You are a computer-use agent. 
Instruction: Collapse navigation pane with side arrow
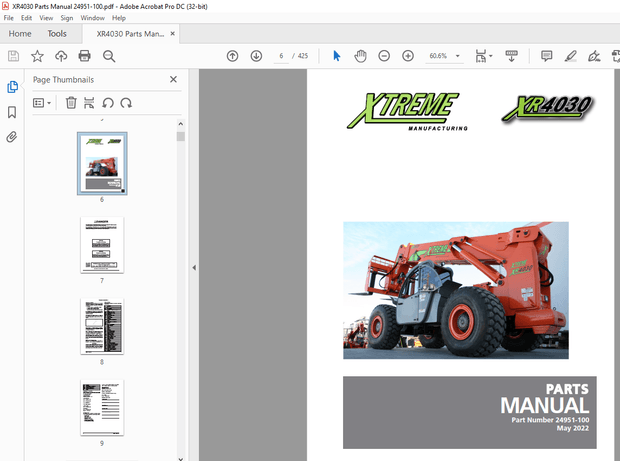pos(194,268)
